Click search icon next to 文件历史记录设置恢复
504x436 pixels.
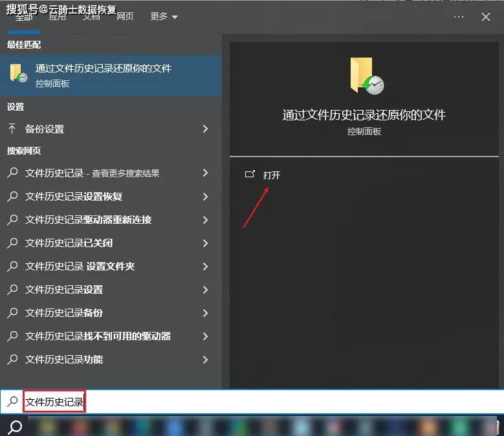(12, 196)
